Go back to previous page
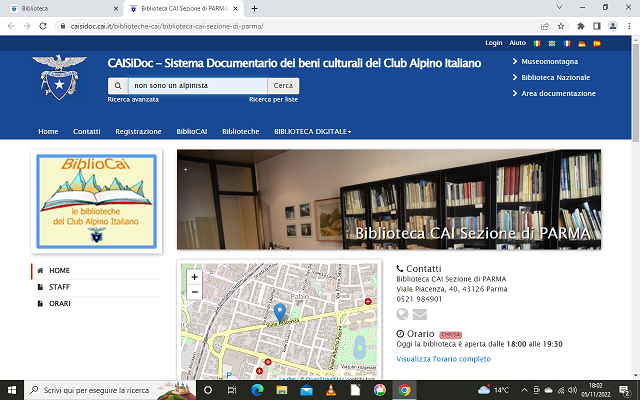Screen dimensions: 640x400 coord(11,26)
